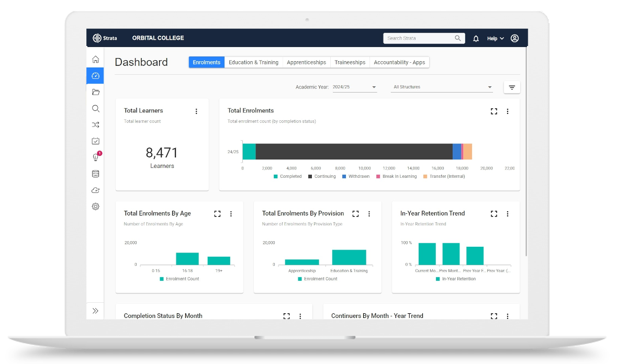Click the notifications bell icon
Viewport: 617px width, 364px height.
pyautogui.click(x=476, y=39)
